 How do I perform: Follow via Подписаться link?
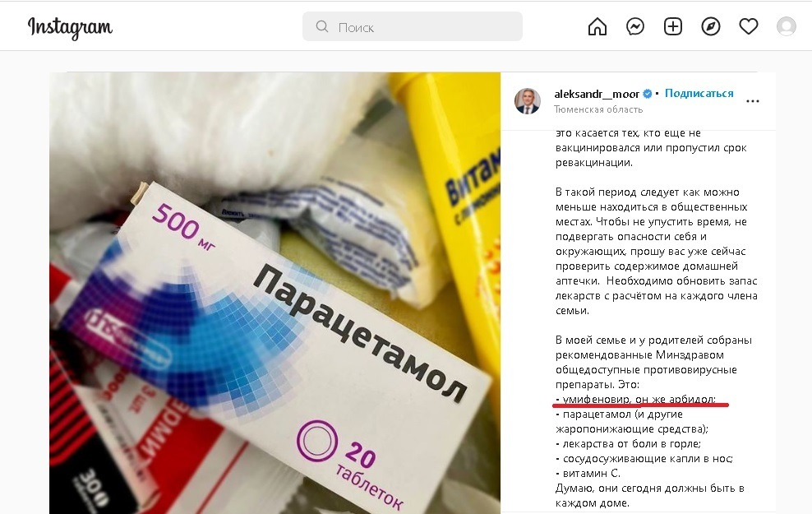click(x=699, y=93)
